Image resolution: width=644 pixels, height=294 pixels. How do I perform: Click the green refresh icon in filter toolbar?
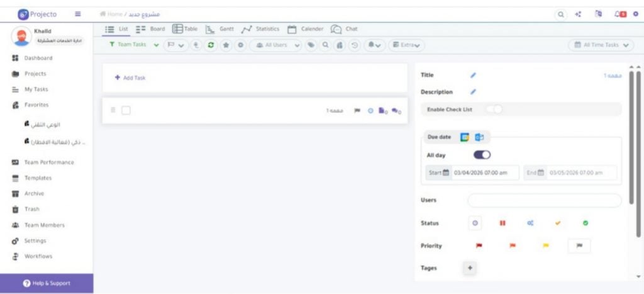211,45
